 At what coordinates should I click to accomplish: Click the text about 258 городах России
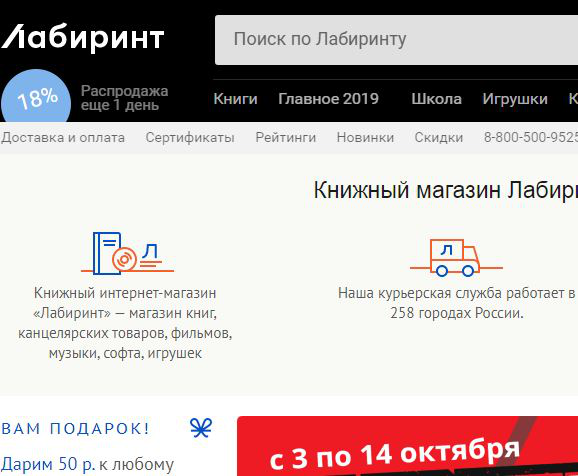457,303
